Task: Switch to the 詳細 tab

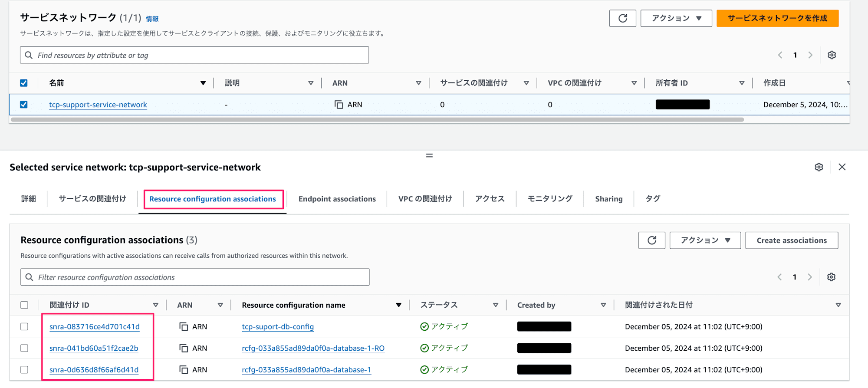Action: 28,199
